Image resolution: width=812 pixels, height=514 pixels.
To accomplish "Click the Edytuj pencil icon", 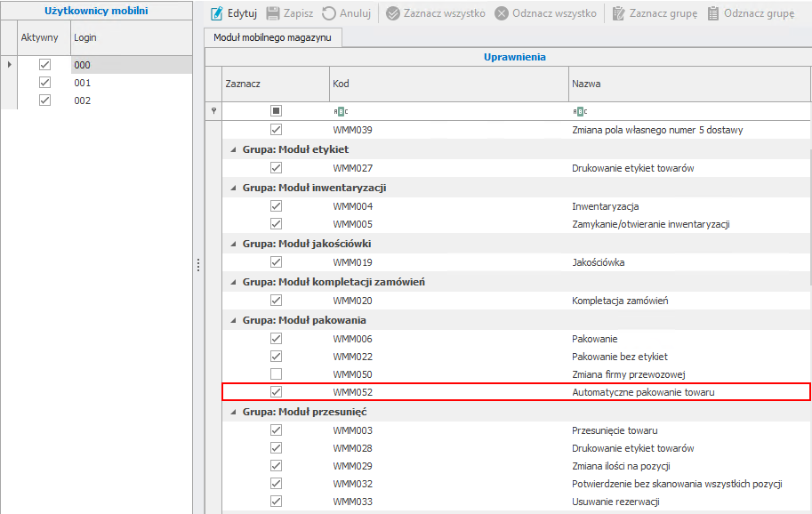I will pyautogui.click(x=216, y=14).
